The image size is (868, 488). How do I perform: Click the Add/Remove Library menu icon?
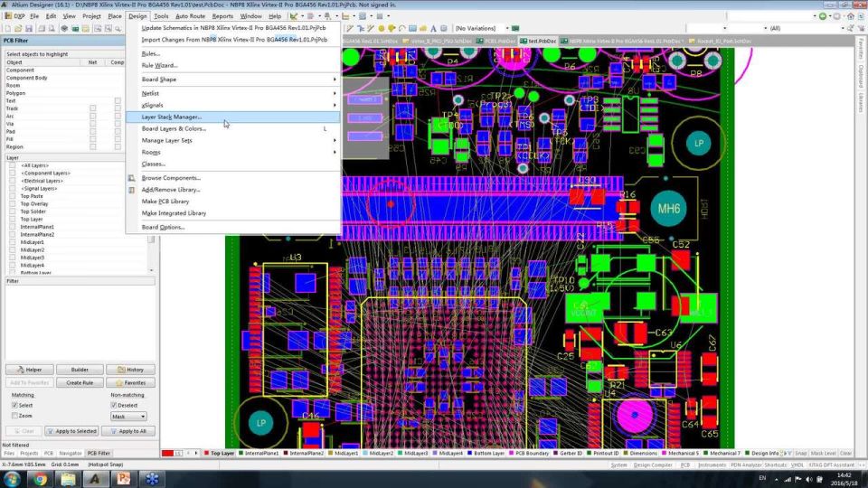coord(132,190)
